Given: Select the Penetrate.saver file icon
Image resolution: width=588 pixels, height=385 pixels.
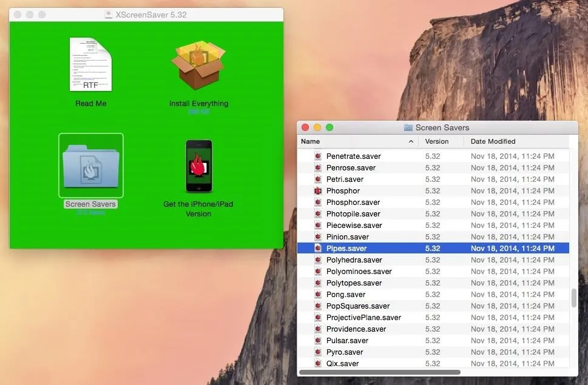Looking at the screenshot, I should (318, 156).
